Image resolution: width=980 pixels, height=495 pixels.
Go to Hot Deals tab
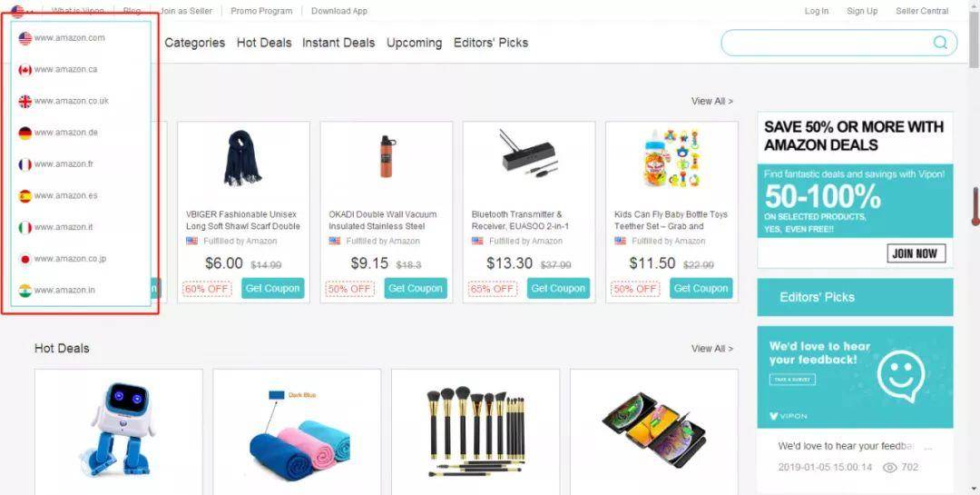[x=264, y=43]
